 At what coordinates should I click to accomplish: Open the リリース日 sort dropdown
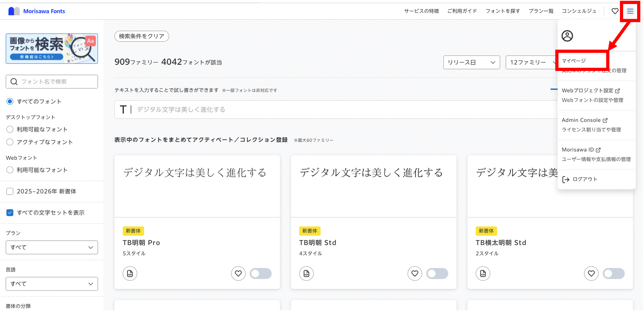(x=472, y=62)
